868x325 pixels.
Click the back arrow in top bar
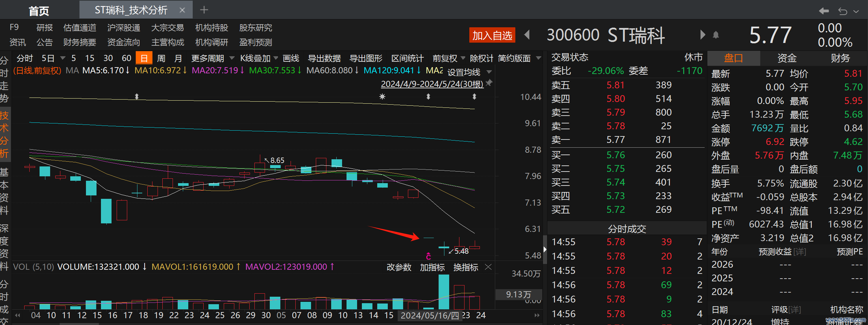pos(824,11)
